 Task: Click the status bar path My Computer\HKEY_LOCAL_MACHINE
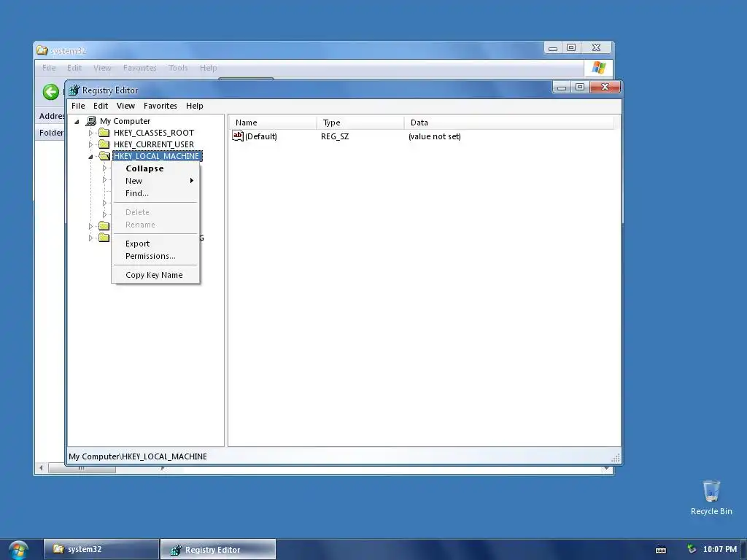pos(138,456)
